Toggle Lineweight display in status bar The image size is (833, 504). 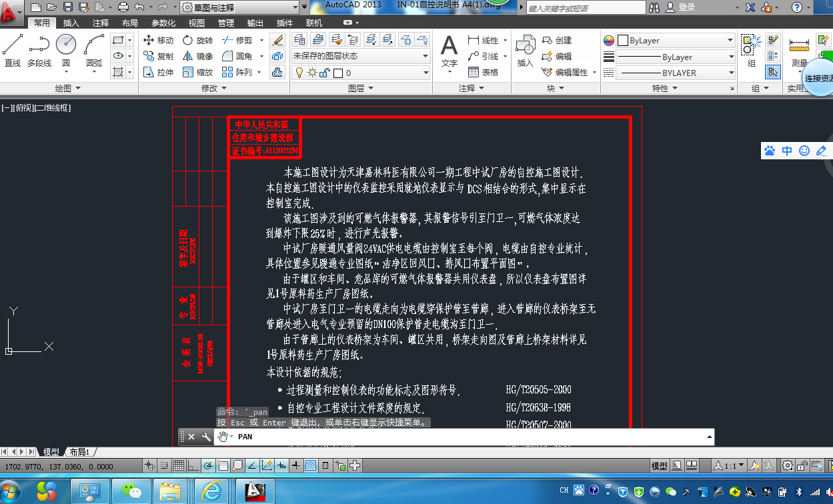[x=296, y=465]
